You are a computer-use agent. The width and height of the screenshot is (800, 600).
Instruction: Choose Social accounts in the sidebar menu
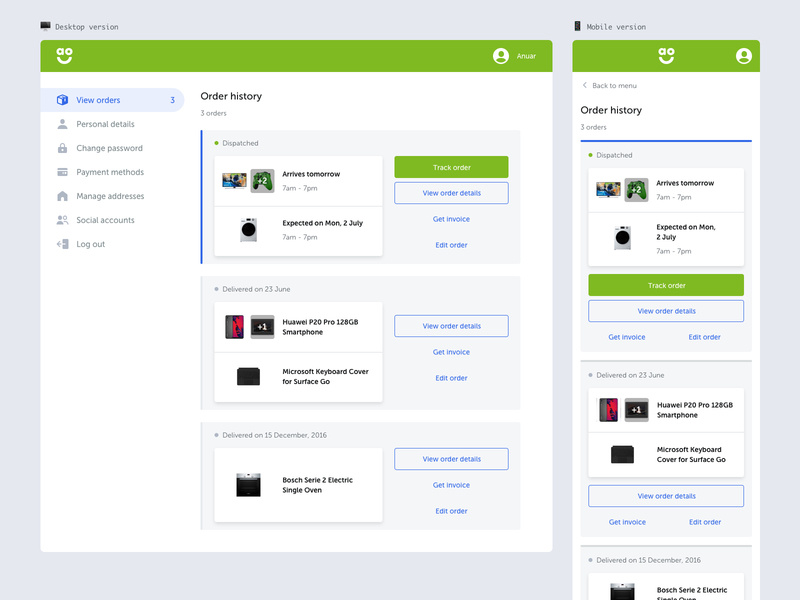[x=107, y=220]
